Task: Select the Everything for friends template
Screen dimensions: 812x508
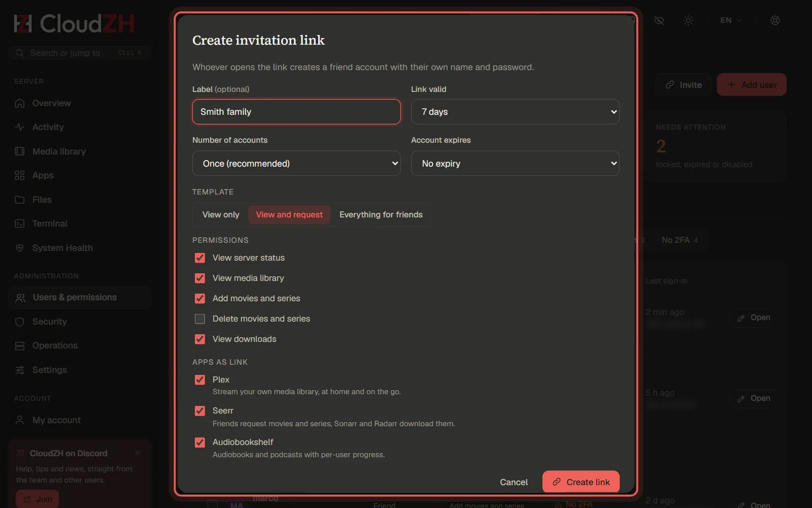Action: (x=381, y=215)
